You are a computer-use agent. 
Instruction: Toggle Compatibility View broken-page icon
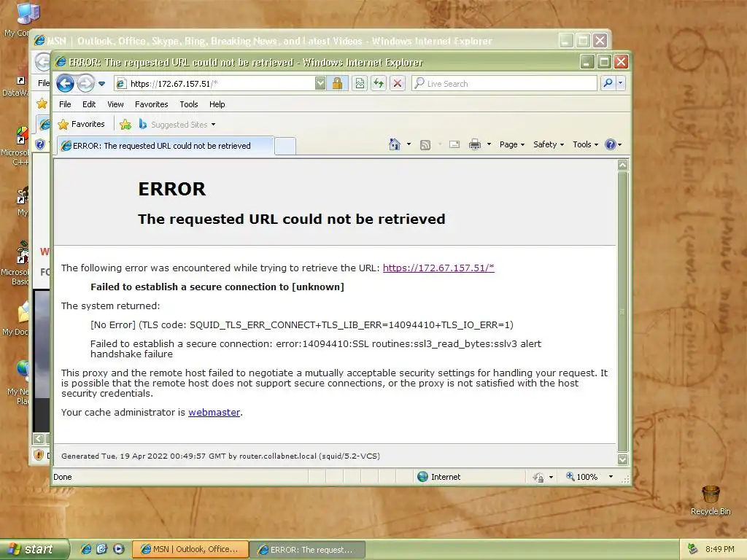point(360,84)
